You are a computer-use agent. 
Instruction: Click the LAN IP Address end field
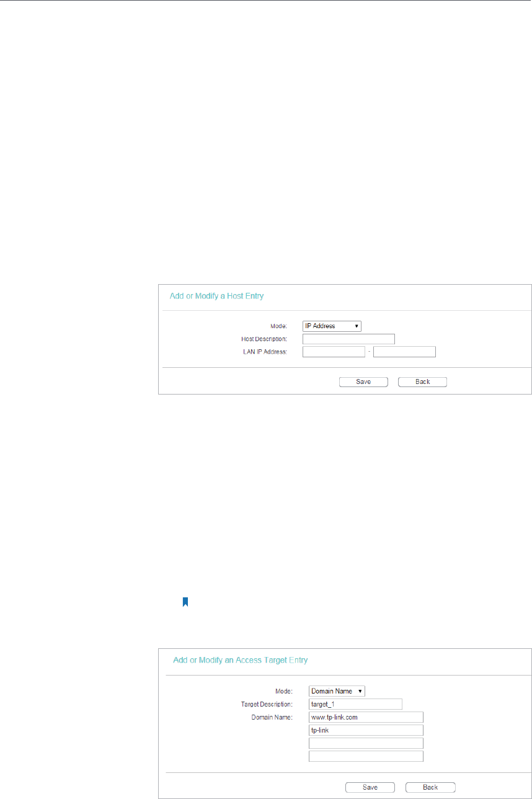click(x=404, y=352)
